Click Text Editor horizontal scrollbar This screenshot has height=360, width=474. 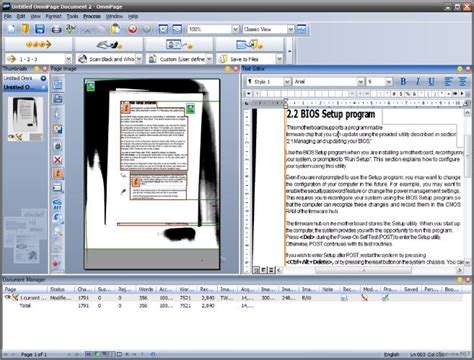tap(364, 270)
